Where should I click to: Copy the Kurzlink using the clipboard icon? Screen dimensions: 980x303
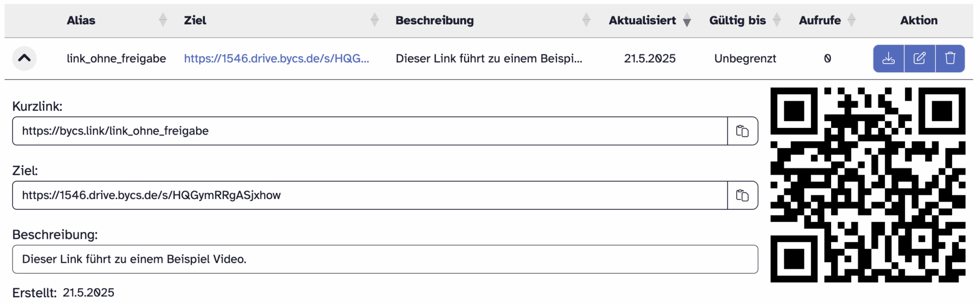coord(742,131)
